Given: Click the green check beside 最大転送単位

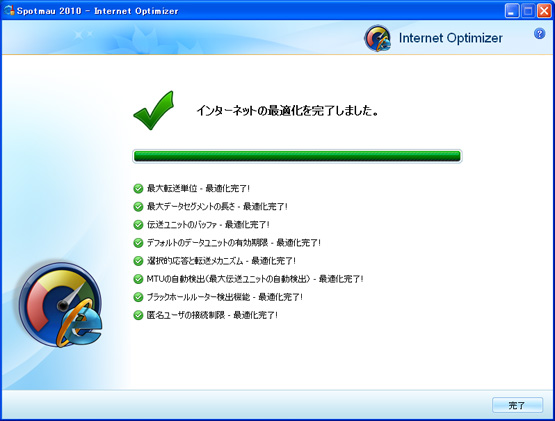Looking at the screenshot, I should [138, 188].
